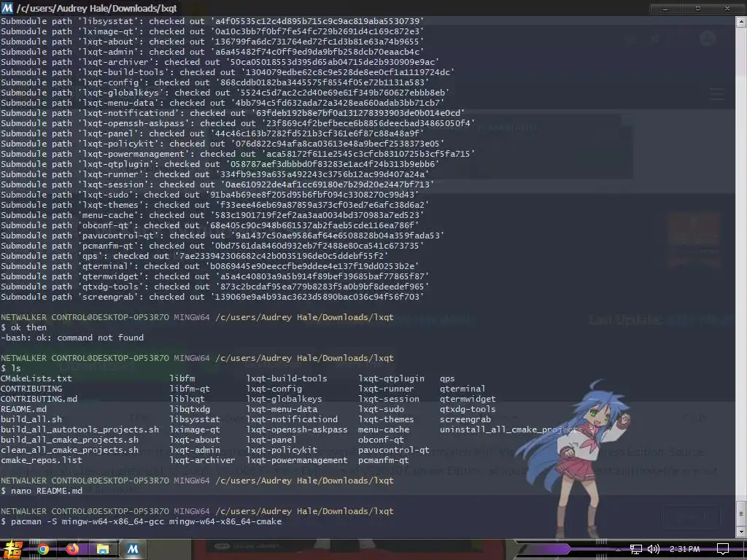Click 'qtermwidget' in the ls output
The height and width of the screenshot is (560, 747).
click(x=468, y=399)
